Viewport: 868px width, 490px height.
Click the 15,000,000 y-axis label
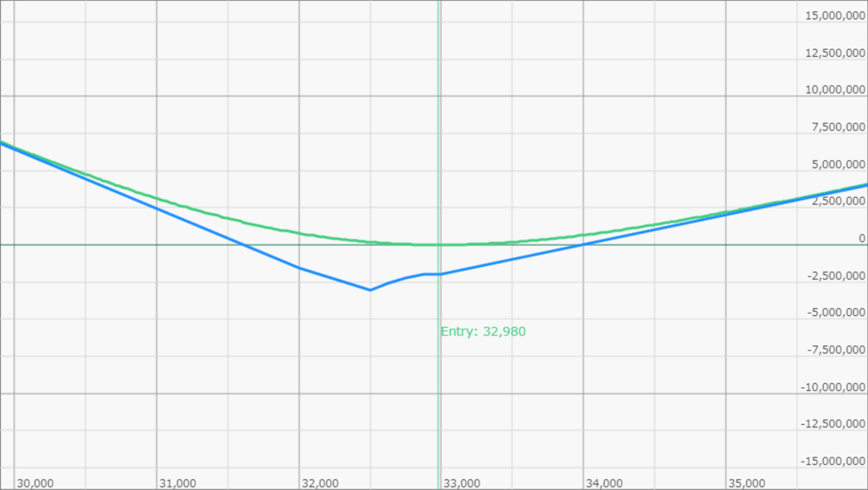[x=835, y=16]
